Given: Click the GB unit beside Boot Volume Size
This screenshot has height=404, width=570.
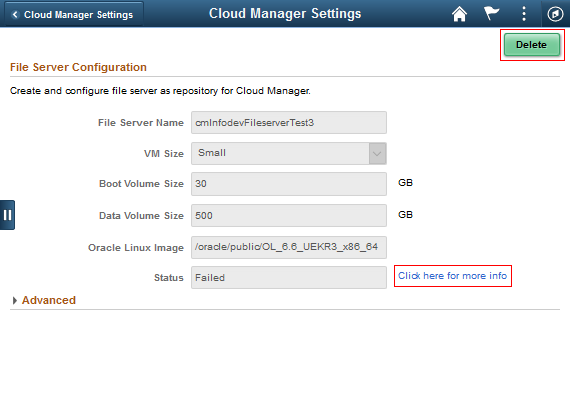Looking at the screenshot, I should pos(405,183).
